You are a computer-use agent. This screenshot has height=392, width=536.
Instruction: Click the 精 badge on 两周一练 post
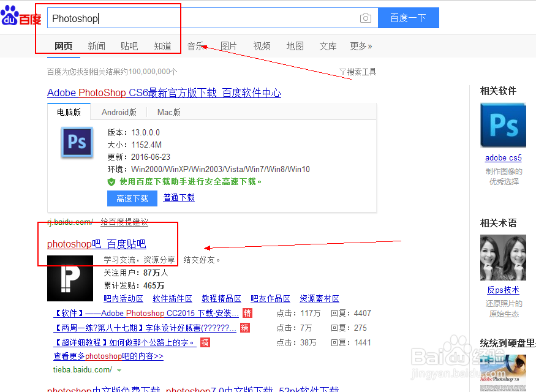click(x=245, y=328)
